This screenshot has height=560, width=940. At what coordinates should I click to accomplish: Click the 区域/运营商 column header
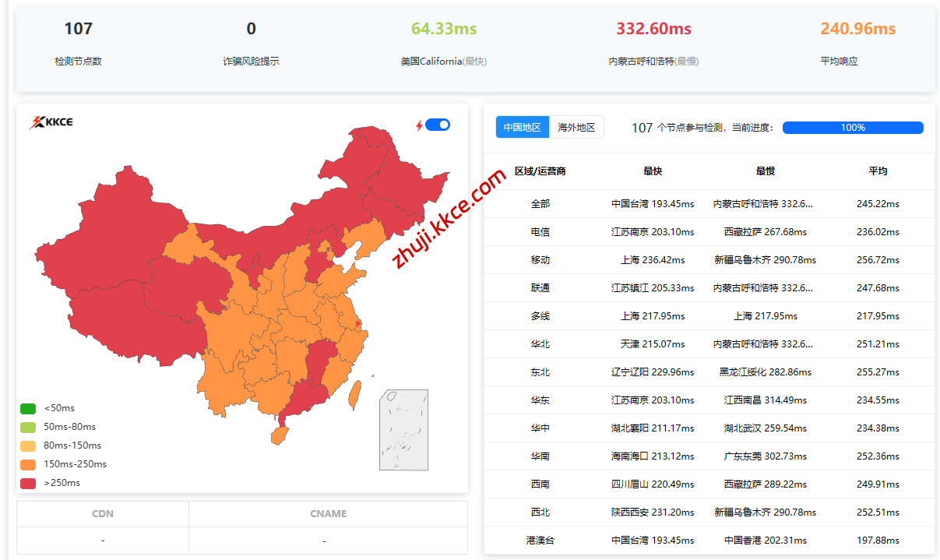(540, 171)
